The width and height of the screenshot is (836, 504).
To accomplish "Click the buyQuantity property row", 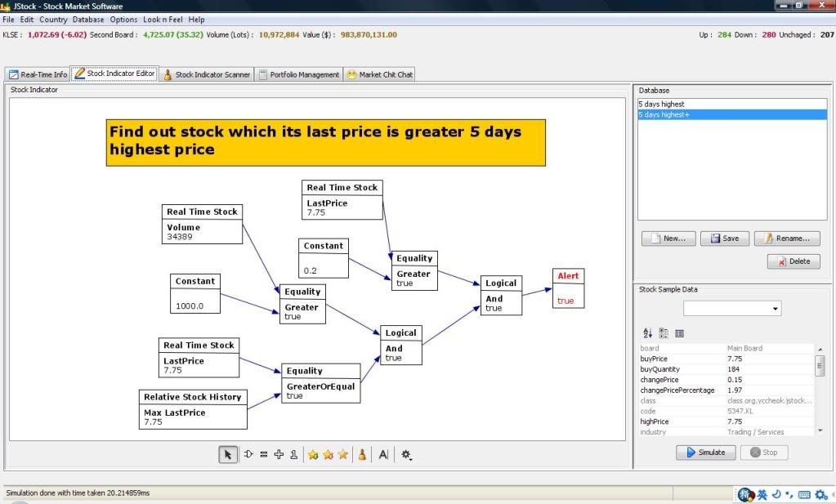I will [726, 369].
